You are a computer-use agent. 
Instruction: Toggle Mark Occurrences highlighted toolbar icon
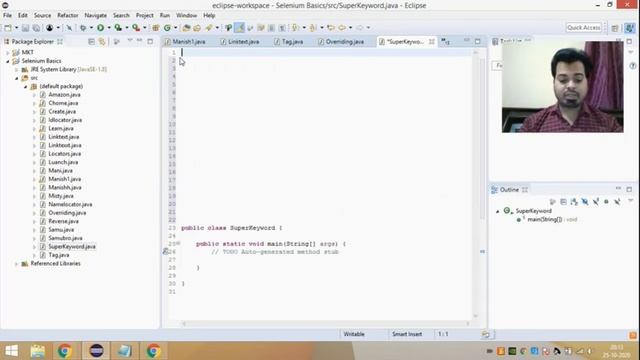tap(240, 28)
